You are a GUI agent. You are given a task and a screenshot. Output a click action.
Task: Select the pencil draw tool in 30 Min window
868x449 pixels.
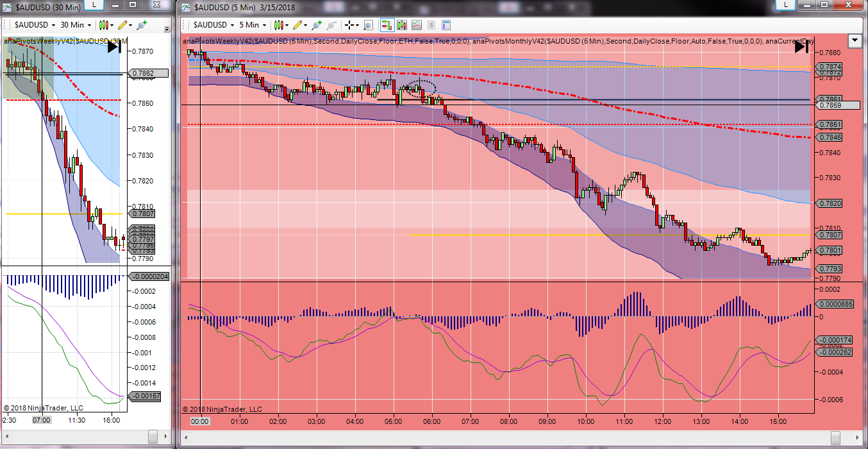pyautogui.click(x=122, y=25)
